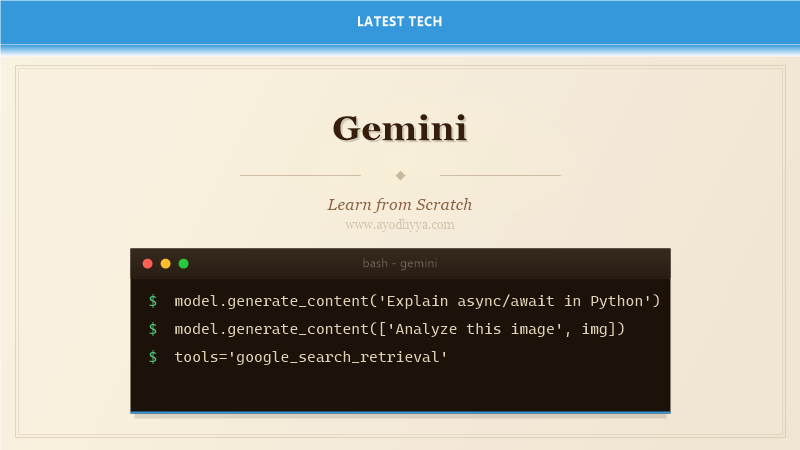Click the Learn from Scratch subtitle
This screenshot has width=800, height=450.
click(400, 205)
